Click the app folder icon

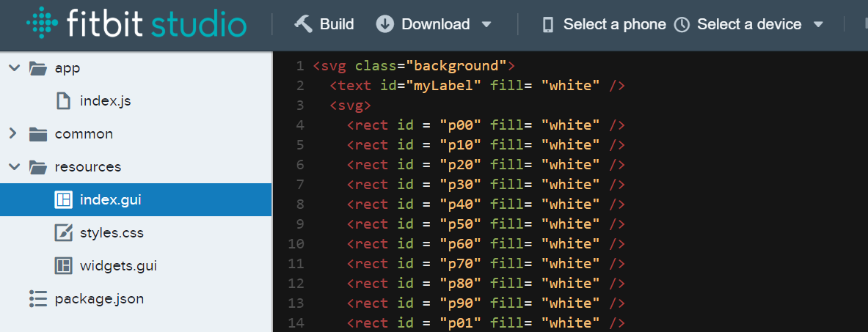[37, 68]
